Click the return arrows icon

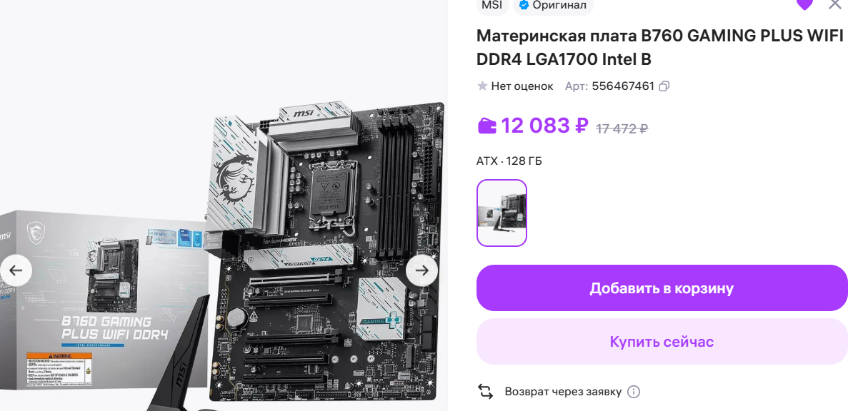coord(485,392)
